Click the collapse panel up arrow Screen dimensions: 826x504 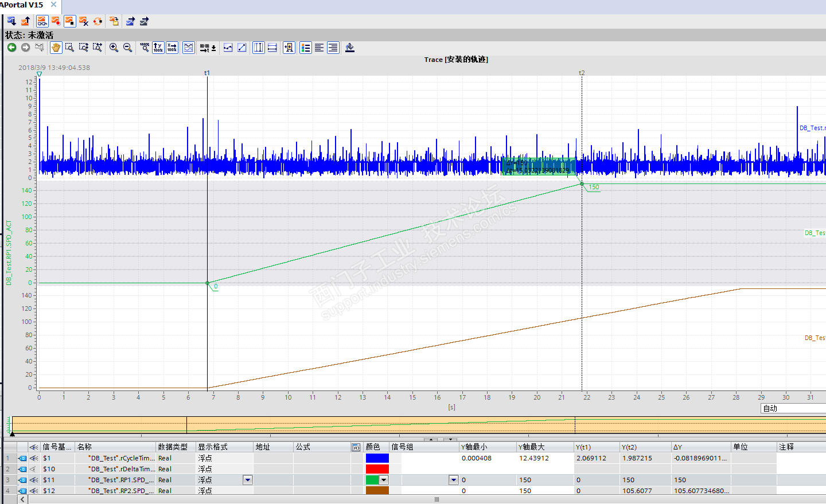(x=431, y=440)
